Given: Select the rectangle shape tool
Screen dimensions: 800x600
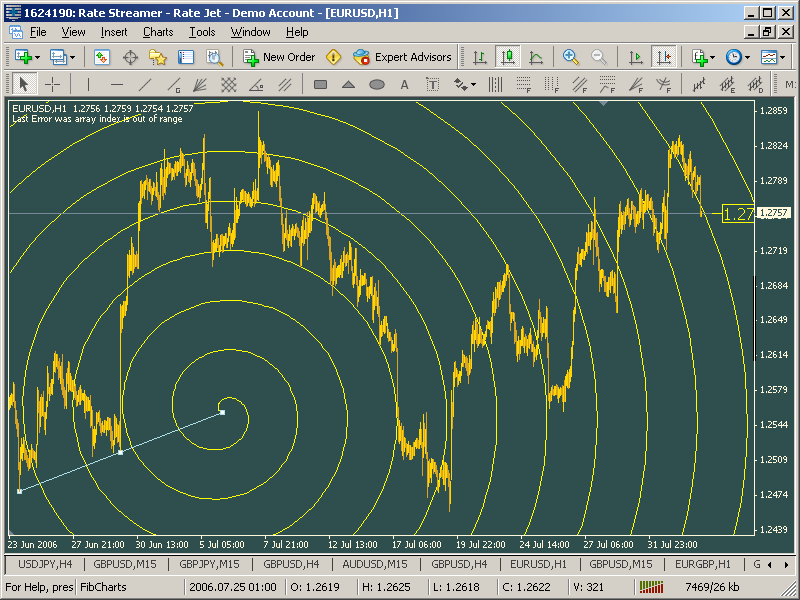Looking at the screenshot, I should pos(320,84).
